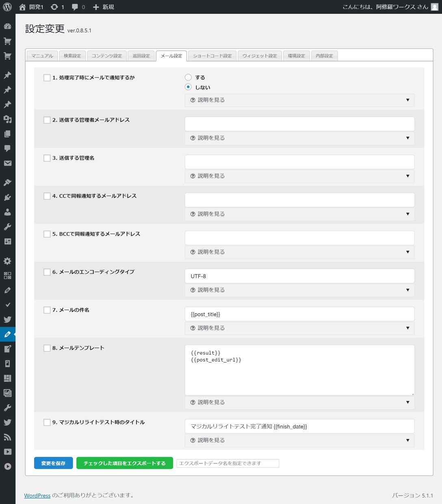This screenshot has width=442, height=504.
Task: Check item 4 CCで同報通知するメールアドレス
Action: coord(47,196)
